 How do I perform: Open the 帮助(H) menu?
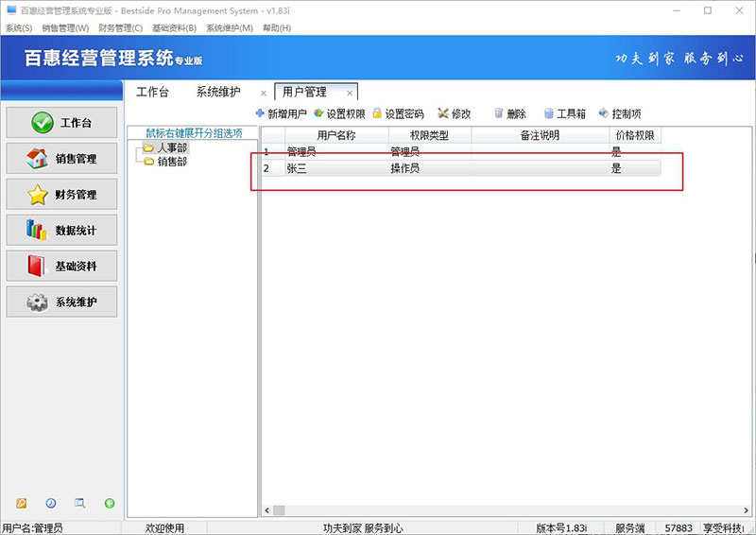(x=277, y=28)
